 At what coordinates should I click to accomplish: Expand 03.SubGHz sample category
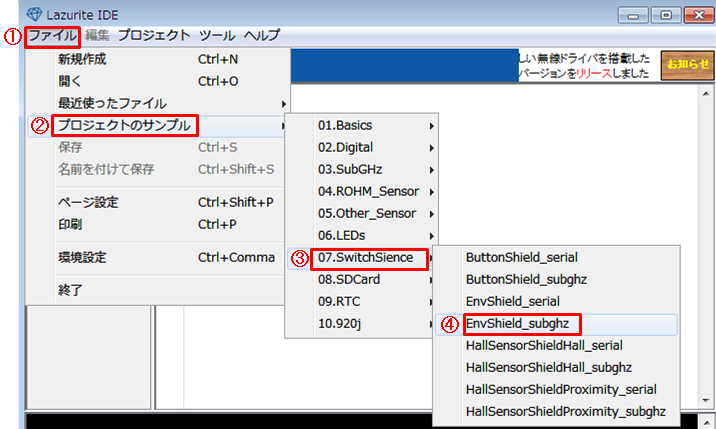(361, 169)
